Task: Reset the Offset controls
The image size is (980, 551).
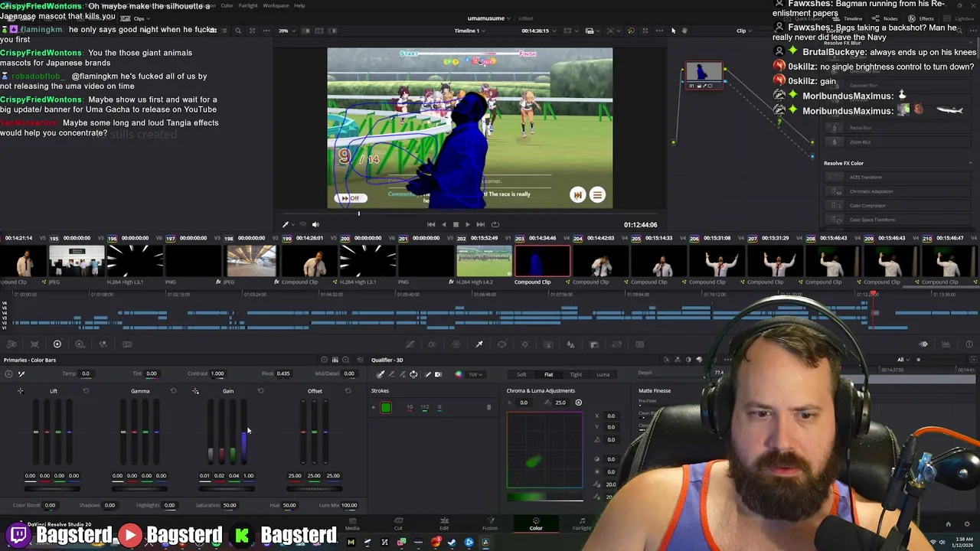Action: 348,391
